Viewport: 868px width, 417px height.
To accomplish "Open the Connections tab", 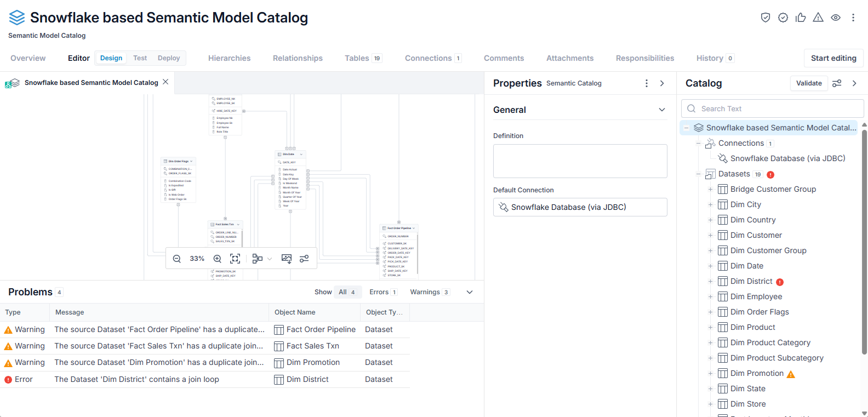I will (433, 58).
